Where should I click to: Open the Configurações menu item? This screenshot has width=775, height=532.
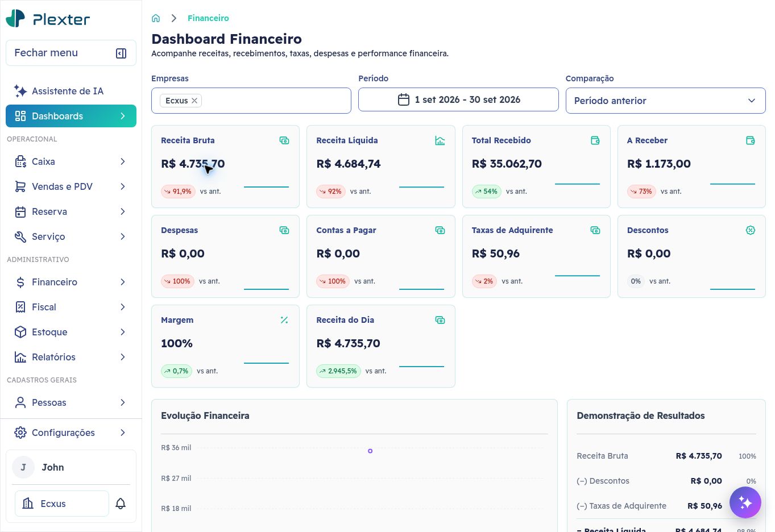coord(71,433)
